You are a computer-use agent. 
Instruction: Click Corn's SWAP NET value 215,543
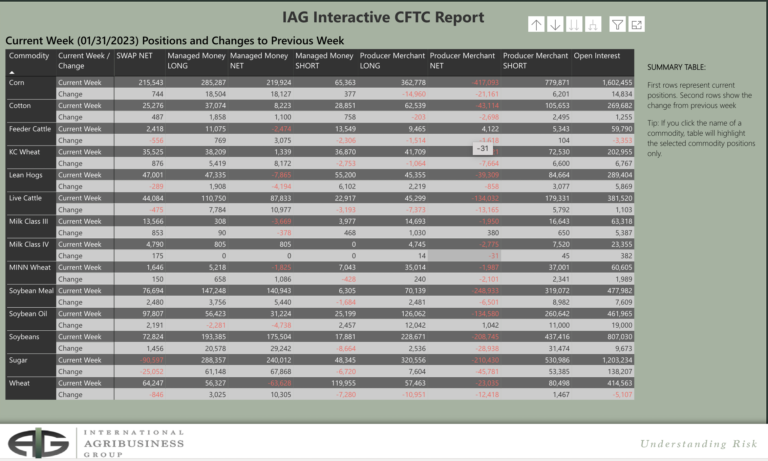pyautogui.click(x=151, y=82)
